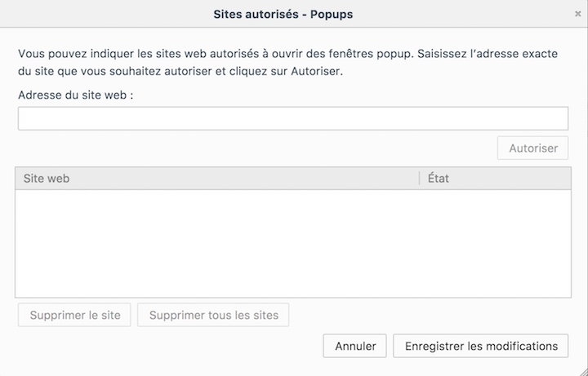Image resolution: width=588 pixels, height=376 pixels.
Task: Click the Adresse du site web label
Action: pyautogui.click(x=76, y=95)
